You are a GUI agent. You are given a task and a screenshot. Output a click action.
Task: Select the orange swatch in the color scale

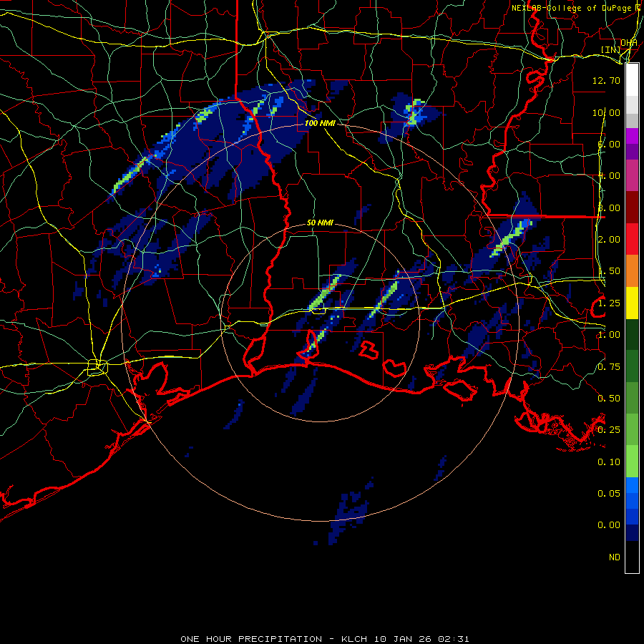pos(632,271)
